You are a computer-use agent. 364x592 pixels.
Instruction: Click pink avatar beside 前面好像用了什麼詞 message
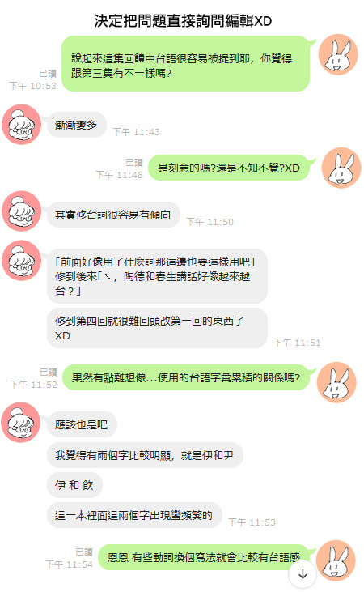coord(22,261)
